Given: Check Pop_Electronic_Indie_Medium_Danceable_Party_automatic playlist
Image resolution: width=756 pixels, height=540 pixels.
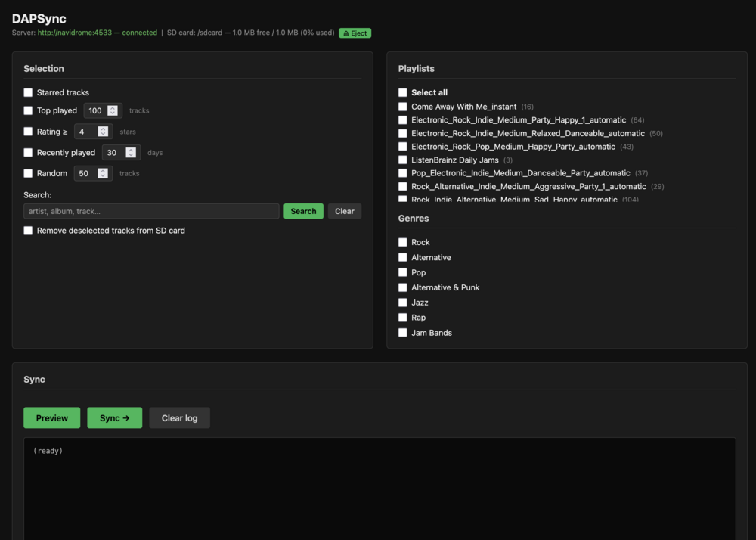Looking at the screenshot, I should click(x=403, y=173).
